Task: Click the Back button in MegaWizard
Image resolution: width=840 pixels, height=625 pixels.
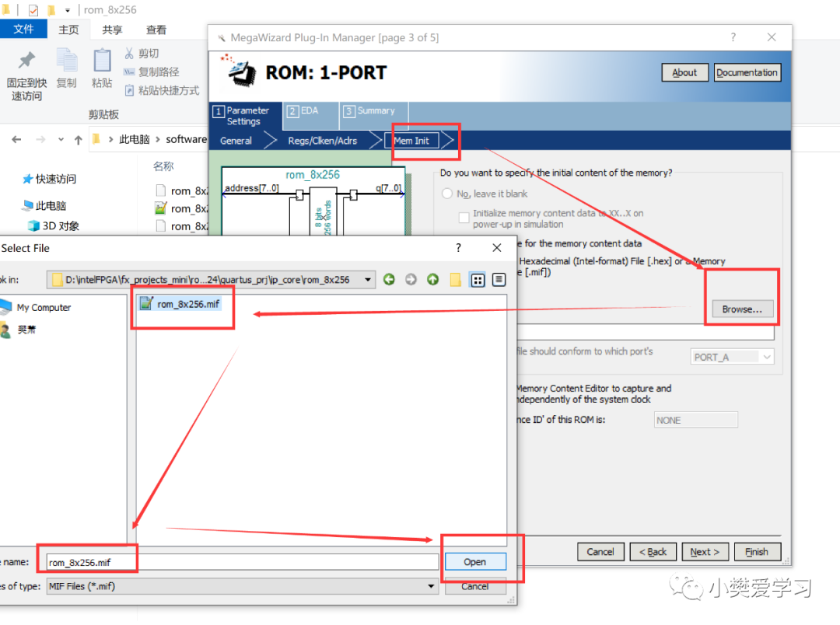Action: click(653, 552)
